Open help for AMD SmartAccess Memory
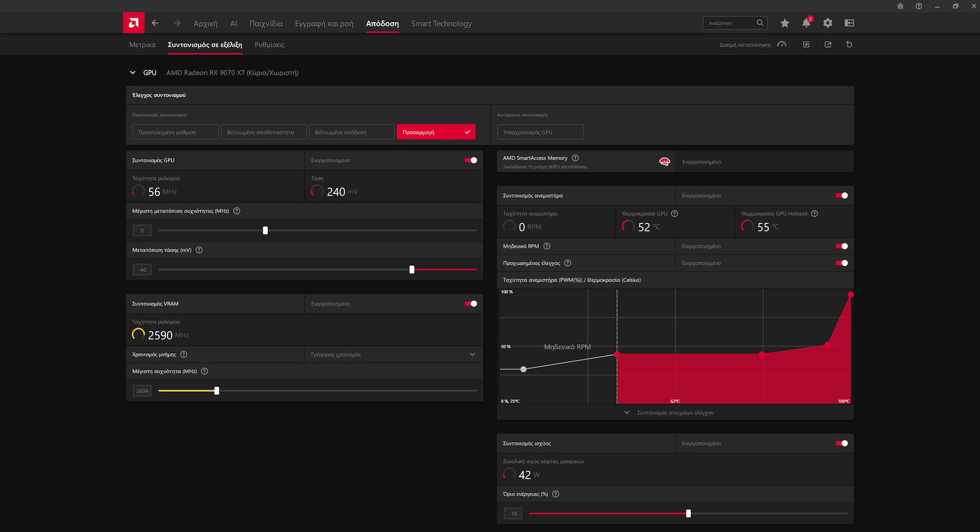This screenshot has width=980, height=532. pyautogui.click(x=575, y=158)
